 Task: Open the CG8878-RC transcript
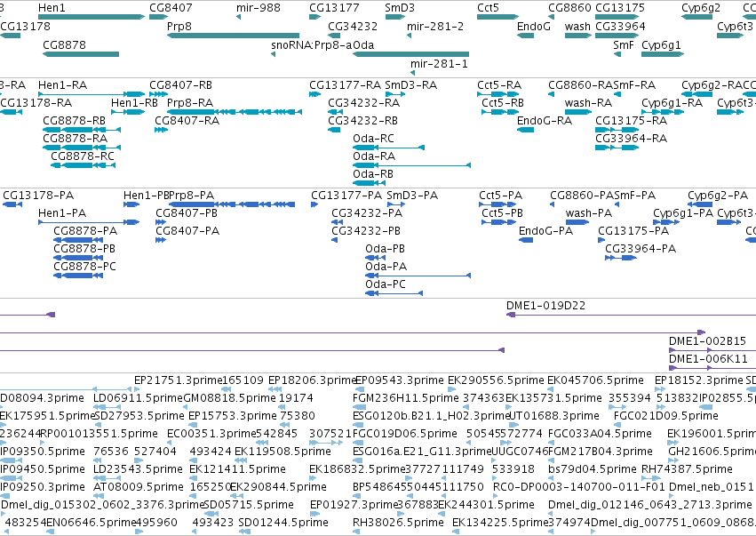tap(83, 165)
